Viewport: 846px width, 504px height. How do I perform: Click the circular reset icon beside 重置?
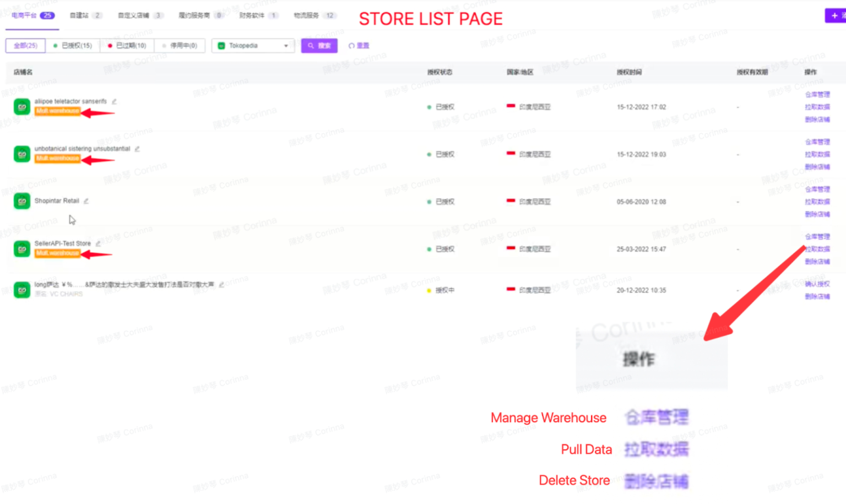point(351,46)
